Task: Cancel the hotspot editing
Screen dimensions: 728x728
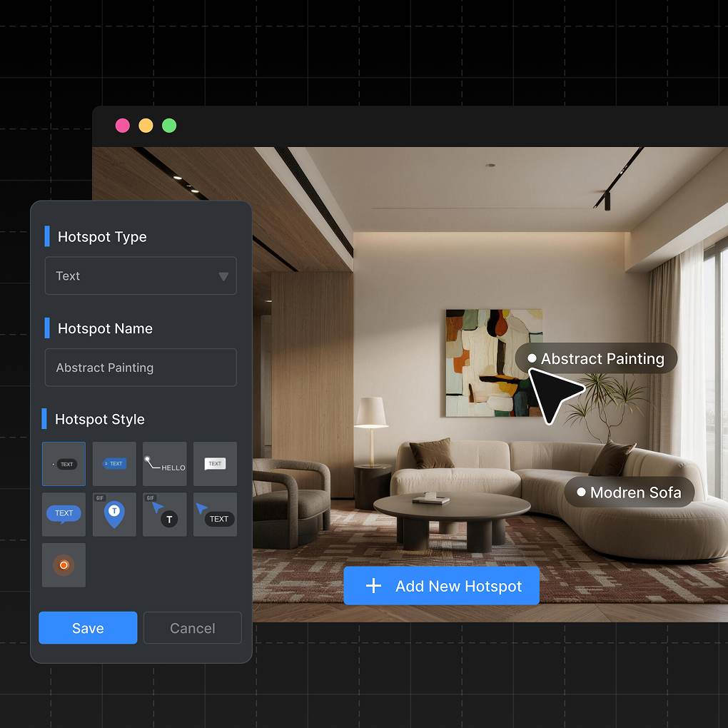Action: point(193,628)
